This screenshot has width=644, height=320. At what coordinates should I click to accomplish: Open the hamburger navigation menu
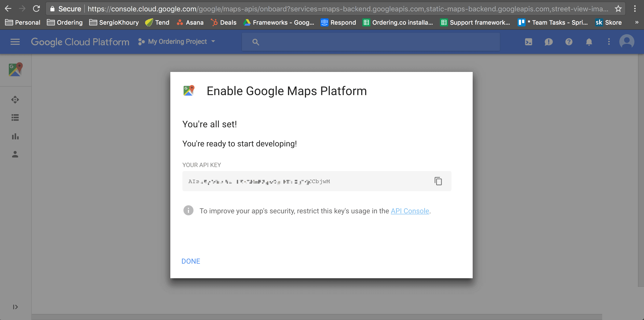[15, 42]
